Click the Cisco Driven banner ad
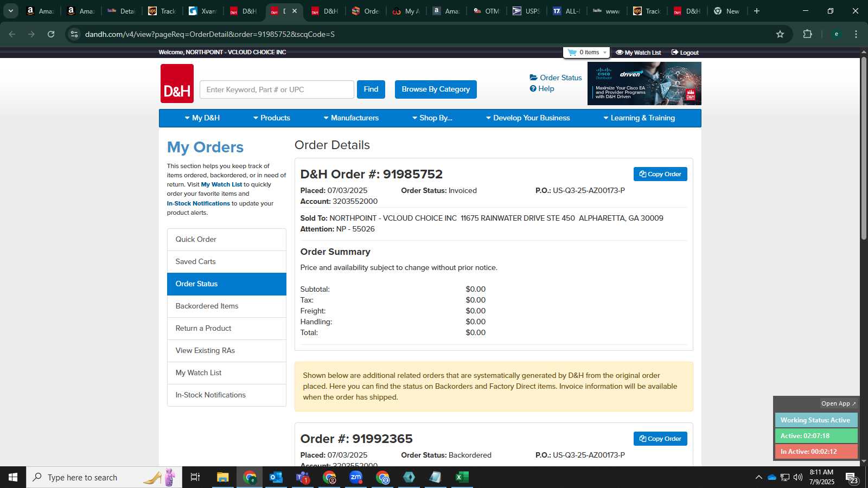Viewport: 868px width, 488px height. coord(644,84)
